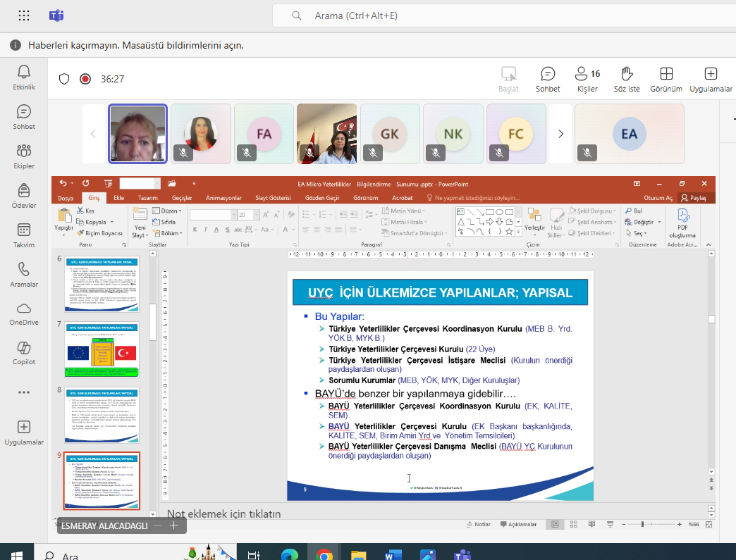Click the Teams app launcher grid
The image size is (736, 560).
[24, 15]
